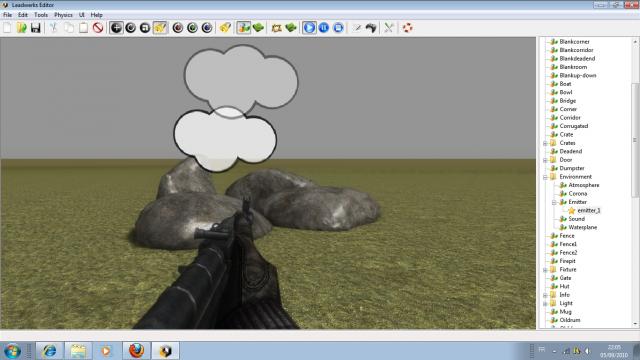Open the Help menu
The width and height of the screenshot is (640, 360).
pyautogui.click(x=96, y=15)
